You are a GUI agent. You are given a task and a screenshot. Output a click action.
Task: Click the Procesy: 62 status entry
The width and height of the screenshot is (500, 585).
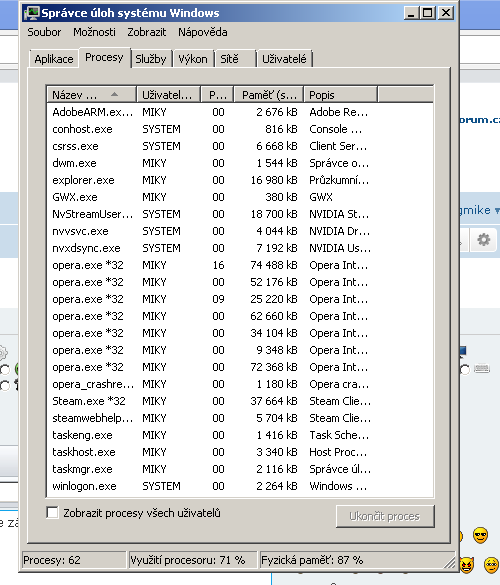tap(74, 560)
